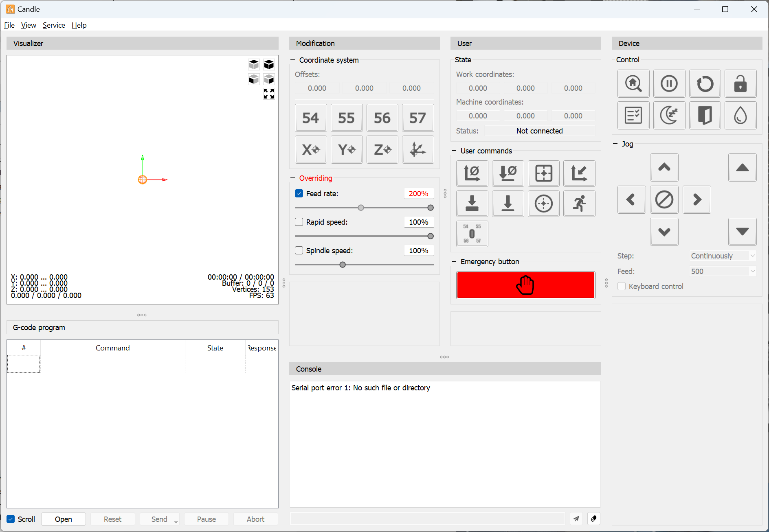769x532 pixels.
Task: Enable the Rapid speed override checkbox
Action: 299,222
